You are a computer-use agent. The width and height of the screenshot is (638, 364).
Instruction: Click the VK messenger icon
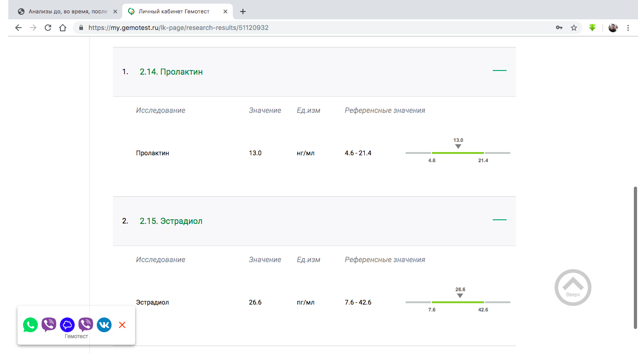[x=104, y=325]
